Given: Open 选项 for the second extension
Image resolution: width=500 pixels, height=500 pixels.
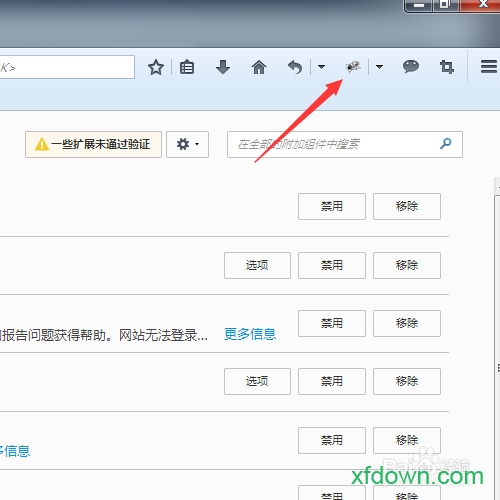Looking at the screenshot, I should [257, 265].
